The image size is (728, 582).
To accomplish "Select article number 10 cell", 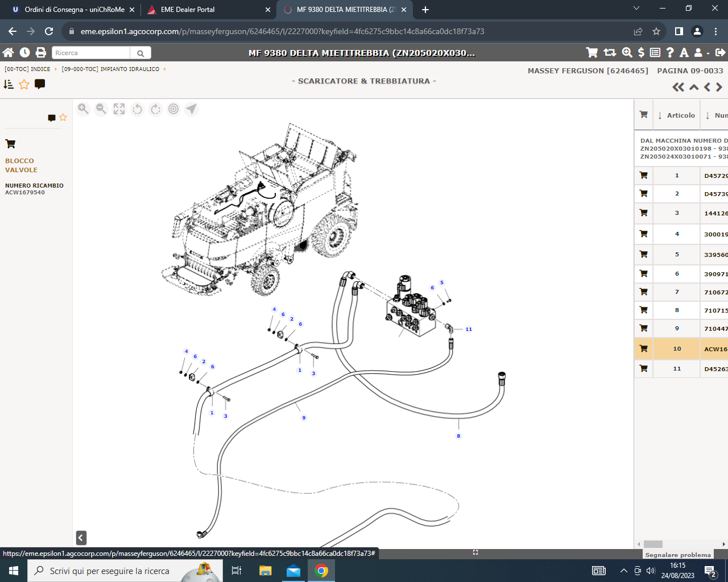I will (677, 349).
